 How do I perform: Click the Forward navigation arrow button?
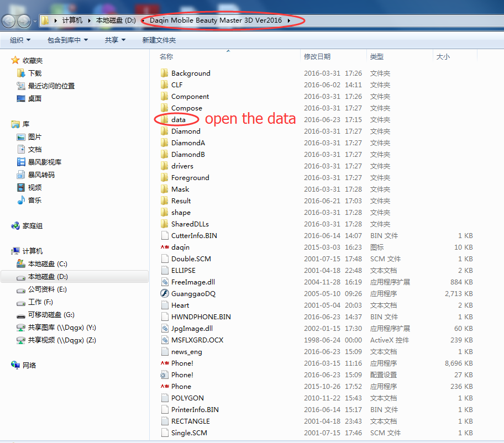[x=24, y=21]
